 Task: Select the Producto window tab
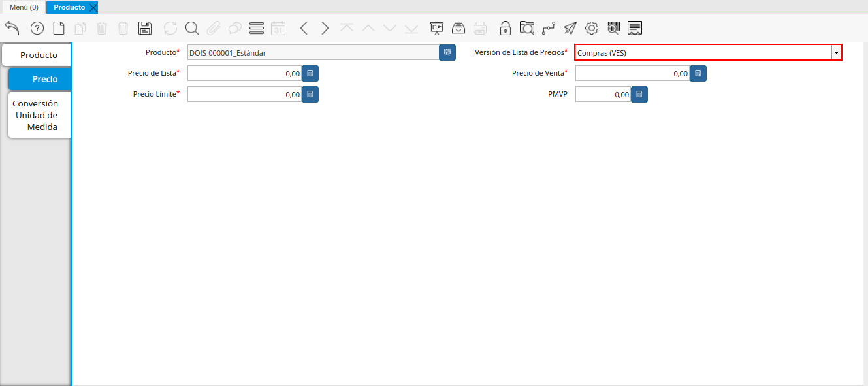coord(69,7)
